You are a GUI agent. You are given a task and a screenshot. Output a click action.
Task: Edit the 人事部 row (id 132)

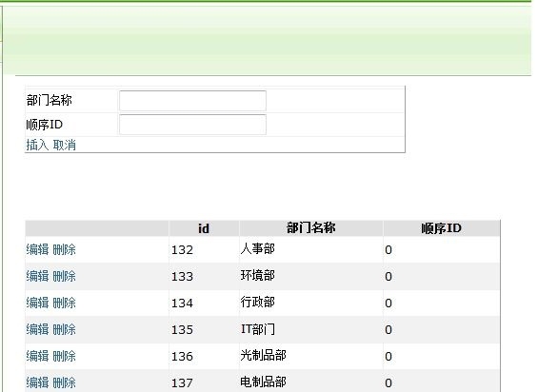pos(37,249)
